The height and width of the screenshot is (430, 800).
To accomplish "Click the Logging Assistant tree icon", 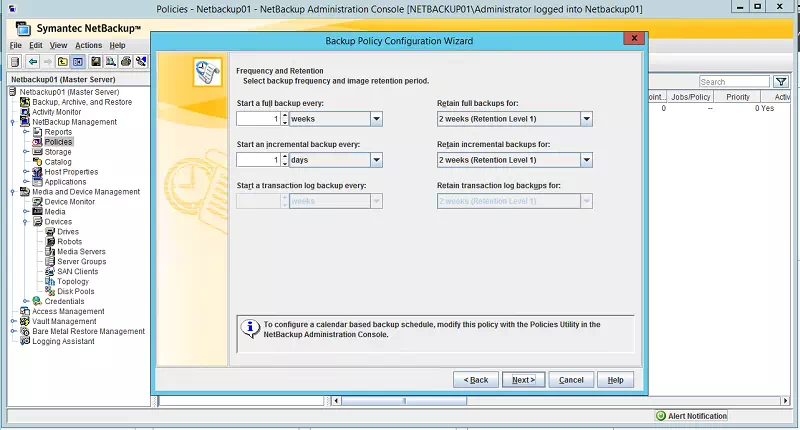I will point(24,341).
